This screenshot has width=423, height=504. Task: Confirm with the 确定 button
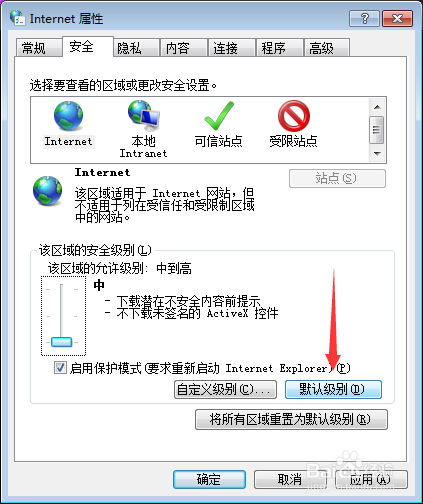pos(209,479)
